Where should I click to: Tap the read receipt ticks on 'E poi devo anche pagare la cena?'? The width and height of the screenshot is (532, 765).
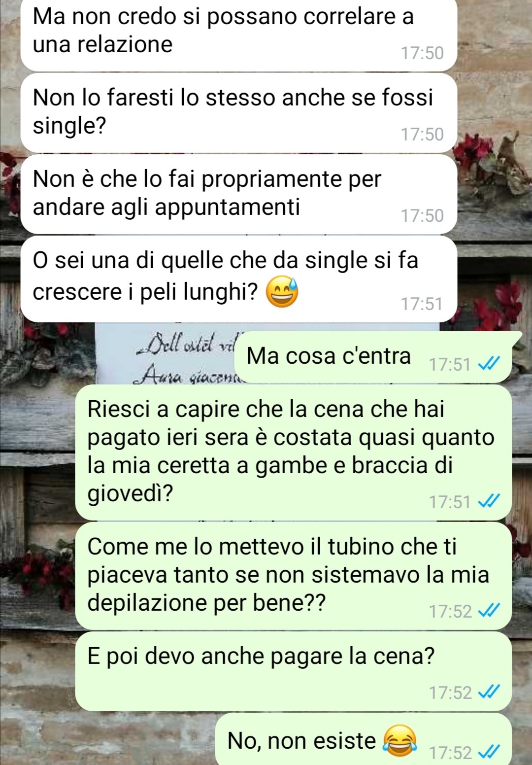(x=489, y=693)
